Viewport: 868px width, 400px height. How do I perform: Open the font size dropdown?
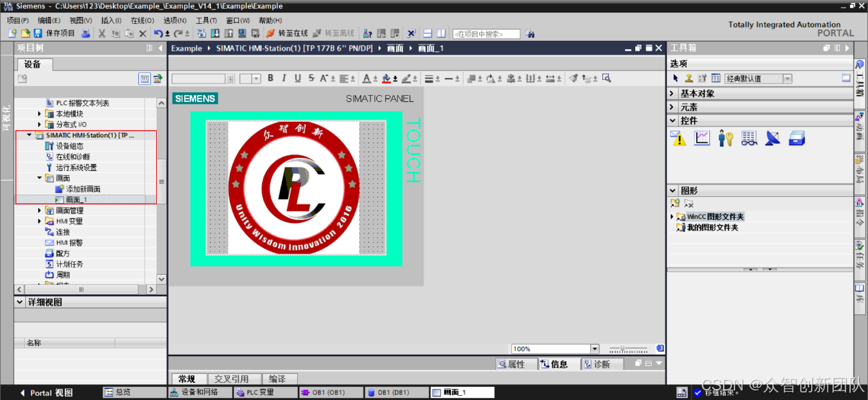256,79
